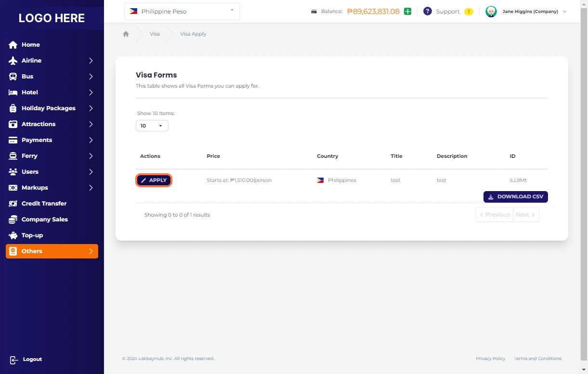
Task: Click the user avatar picture
Action: pyautogui.click(x=491, y=12)
